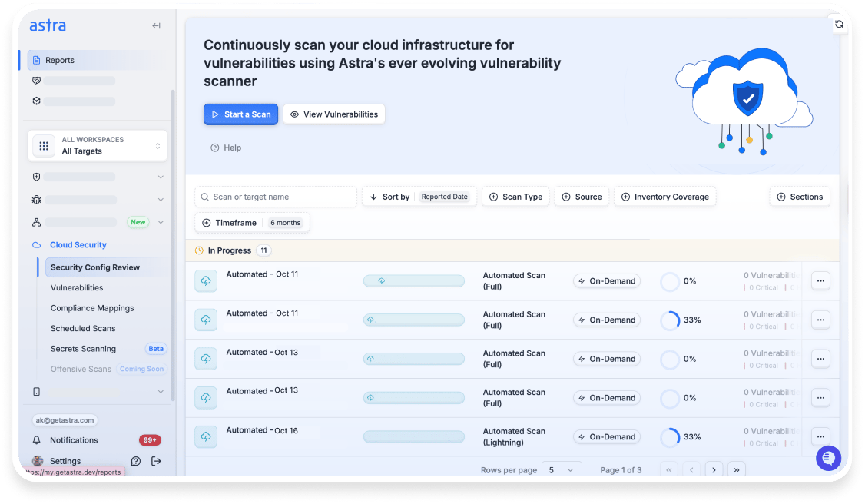
Task: Click the 99+ notifications badge
Action: pyautogui.click(x=150, y=440)
